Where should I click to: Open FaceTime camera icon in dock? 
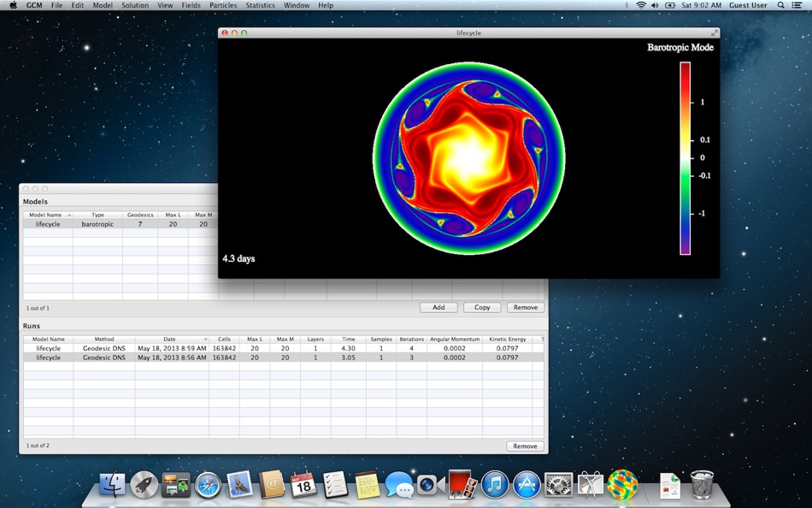click(431, 485)
